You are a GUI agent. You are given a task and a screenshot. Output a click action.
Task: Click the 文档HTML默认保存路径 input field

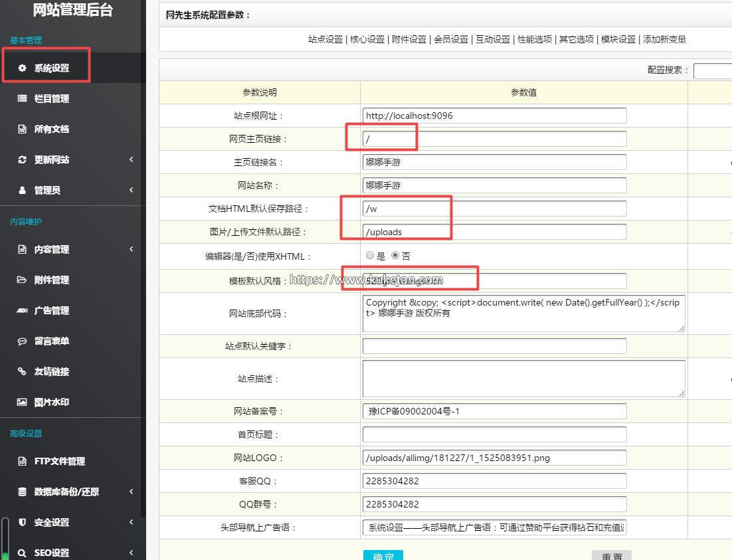(x=495, y=209)
